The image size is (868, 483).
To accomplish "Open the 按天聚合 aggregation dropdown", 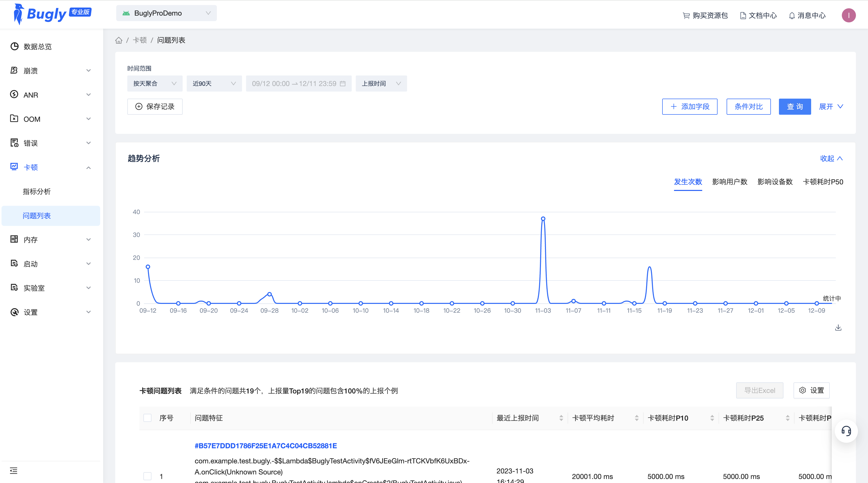I will (x=155, y=84).
